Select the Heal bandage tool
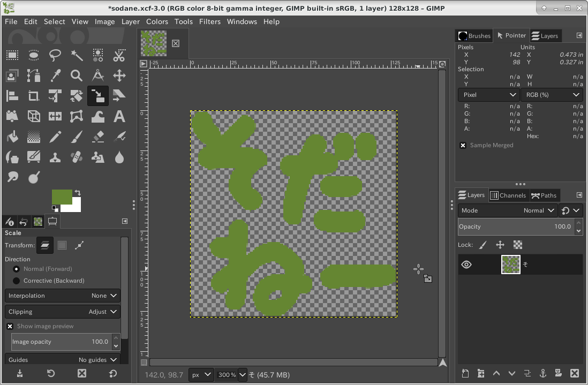588x385 pixels. 77,157
